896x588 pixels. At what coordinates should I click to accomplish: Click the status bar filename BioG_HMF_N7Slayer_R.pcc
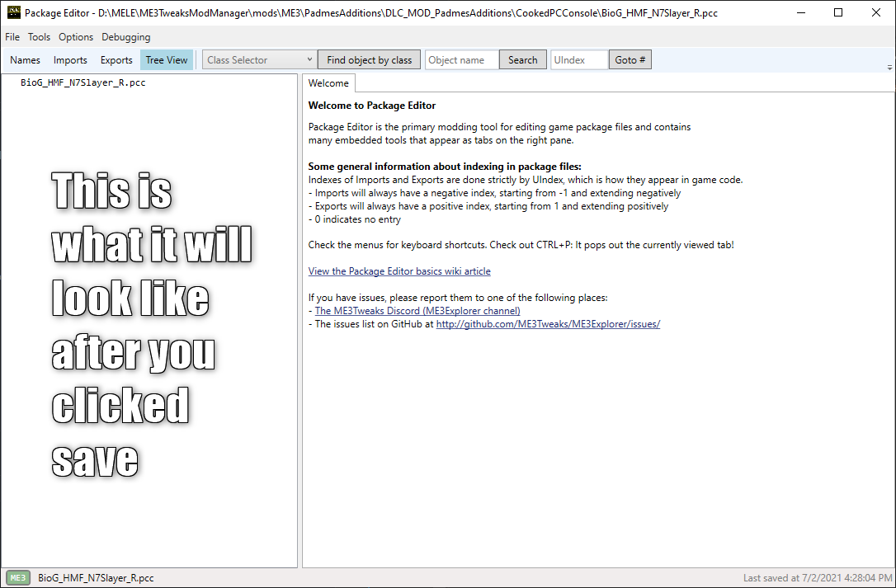pyautogui.click(x=96, y=578)
